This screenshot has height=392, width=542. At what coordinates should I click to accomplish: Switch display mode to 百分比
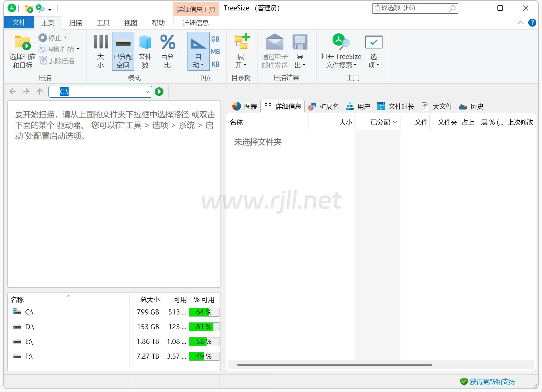(167, 51)
